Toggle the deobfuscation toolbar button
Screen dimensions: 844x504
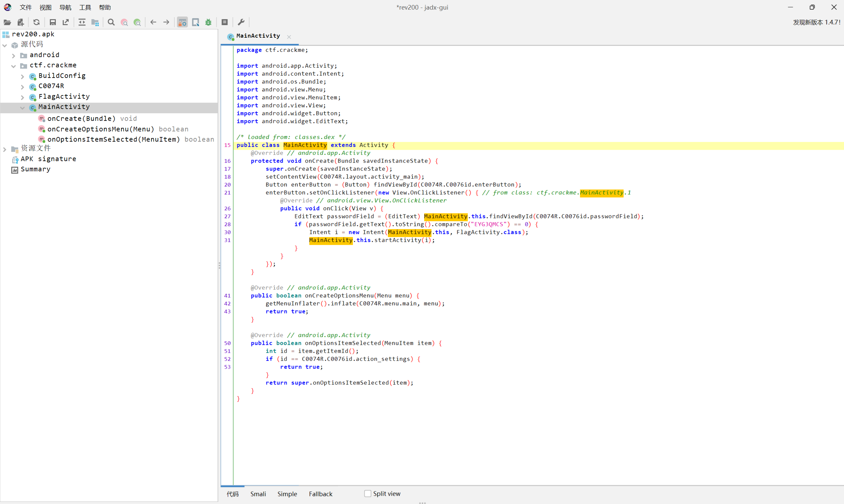[x=183, y=22]
